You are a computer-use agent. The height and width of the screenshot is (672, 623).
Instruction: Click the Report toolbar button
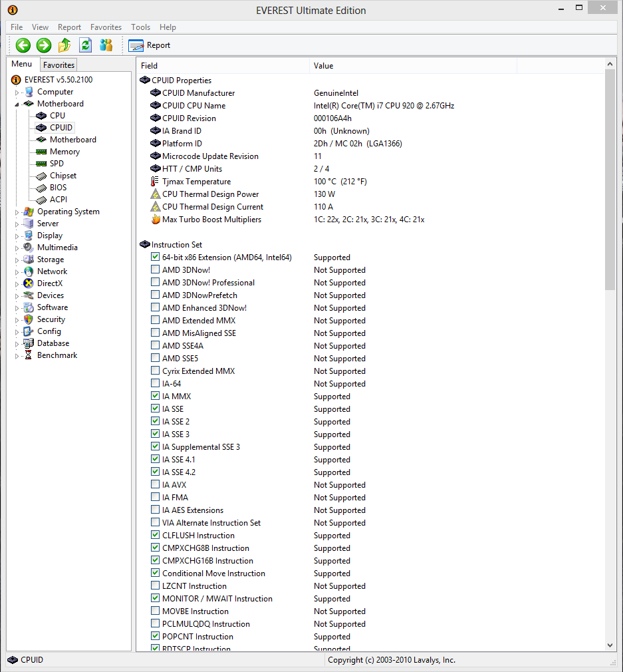[x=149, y=45]
